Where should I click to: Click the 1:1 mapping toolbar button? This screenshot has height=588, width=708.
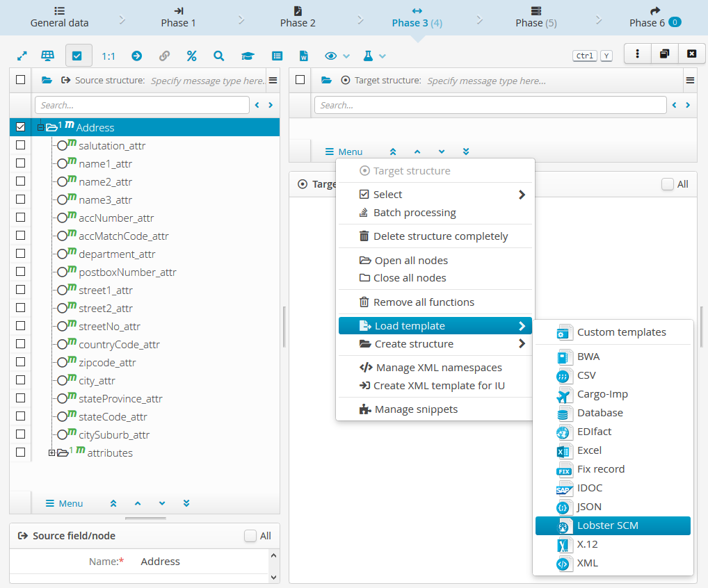point(108,56)
